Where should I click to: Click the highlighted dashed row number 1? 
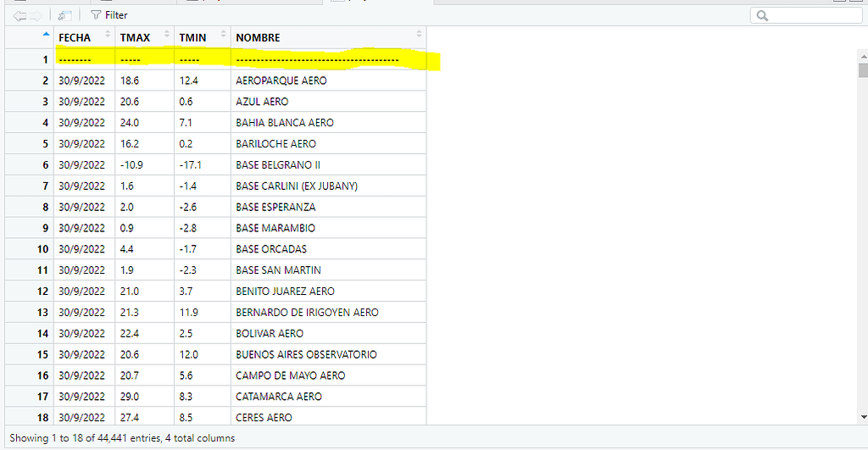click(46, 59)
